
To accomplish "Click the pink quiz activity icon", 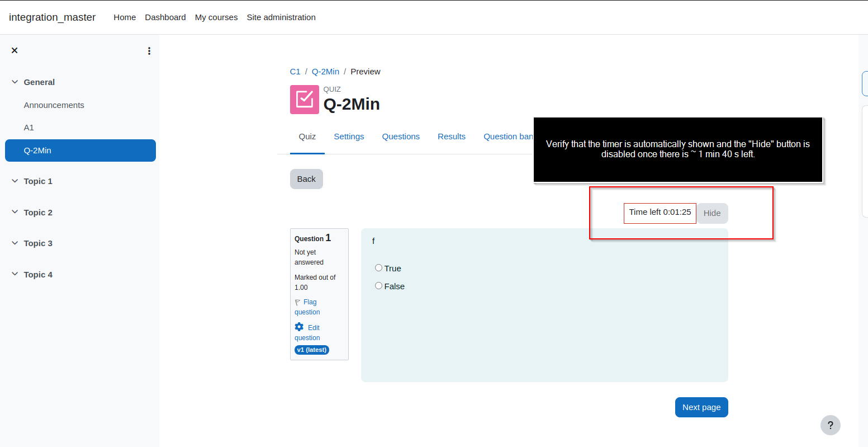I will 305,100.
